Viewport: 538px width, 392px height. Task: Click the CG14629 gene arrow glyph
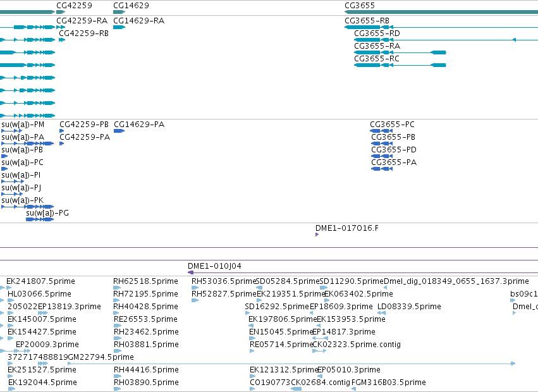(119, 12)
